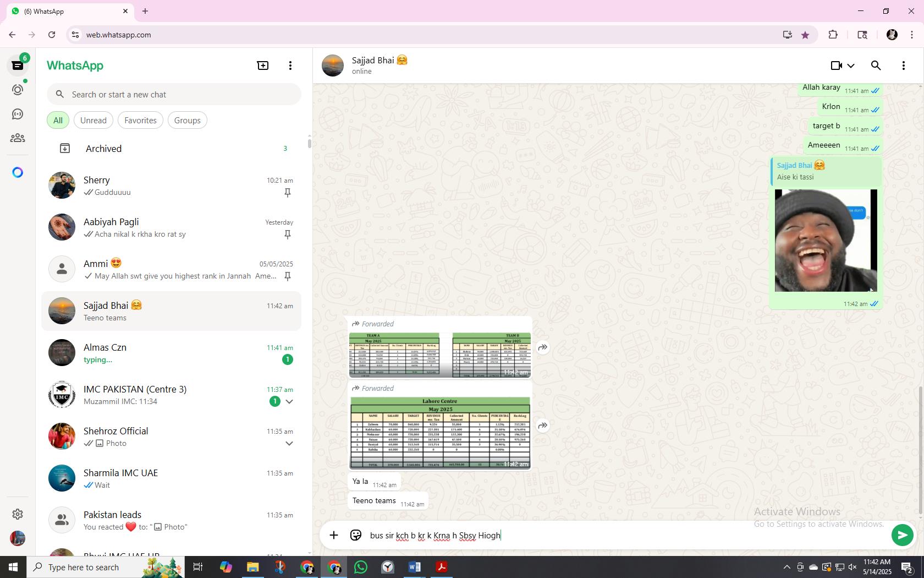Expand options chevron on Shehroz Official chat
Viewport: 924px width, 578px height.
pyautogui.click(x=289, y=443)
